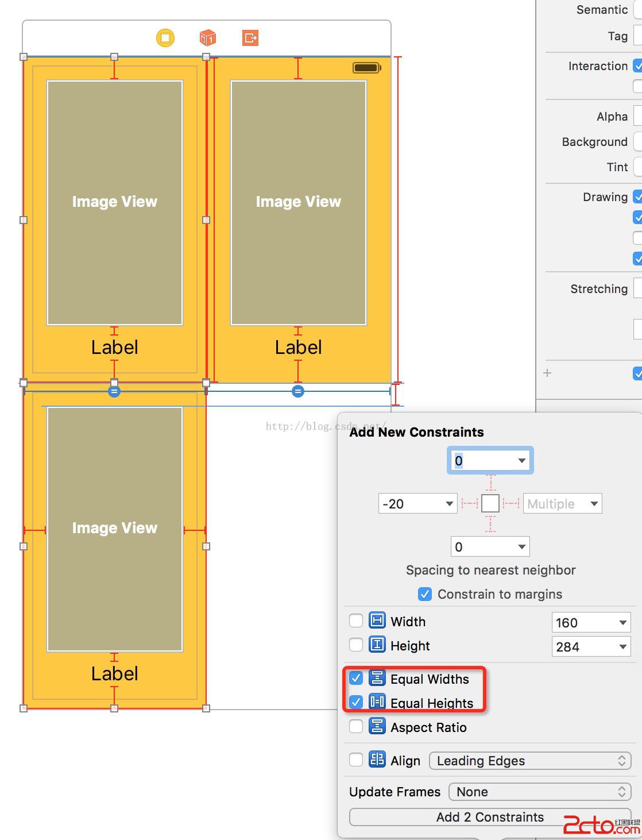Select the yellow View Controller icon
The height and width of the screenshot is (840, 642).
pyautogui.click(x=165, y=38)
